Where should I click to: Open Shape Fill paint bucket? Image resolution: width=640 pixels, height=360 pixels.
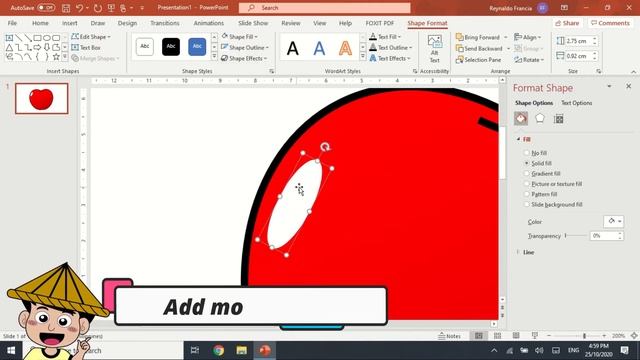(224, 36)
